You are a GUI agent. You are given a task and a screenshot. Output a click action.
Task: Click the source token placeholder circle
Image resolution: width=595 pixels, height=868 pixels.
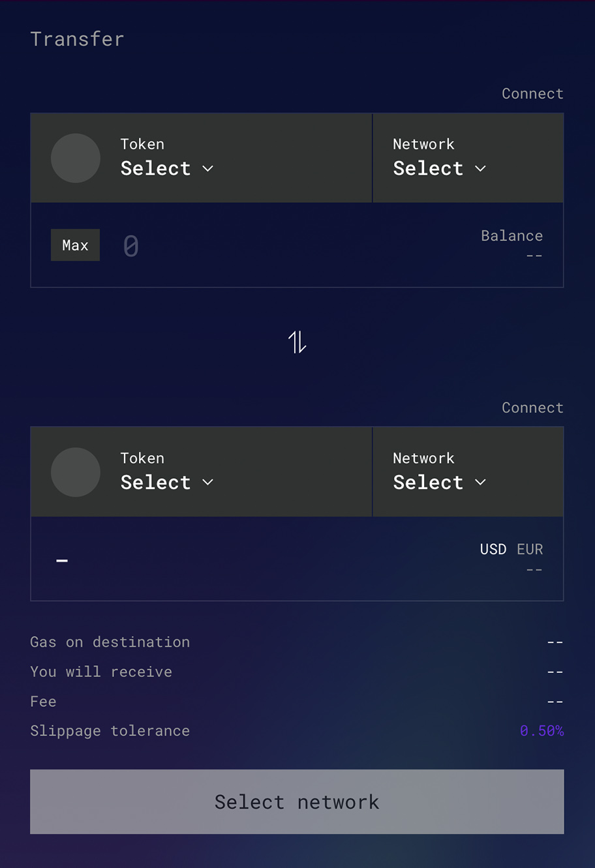76,158
